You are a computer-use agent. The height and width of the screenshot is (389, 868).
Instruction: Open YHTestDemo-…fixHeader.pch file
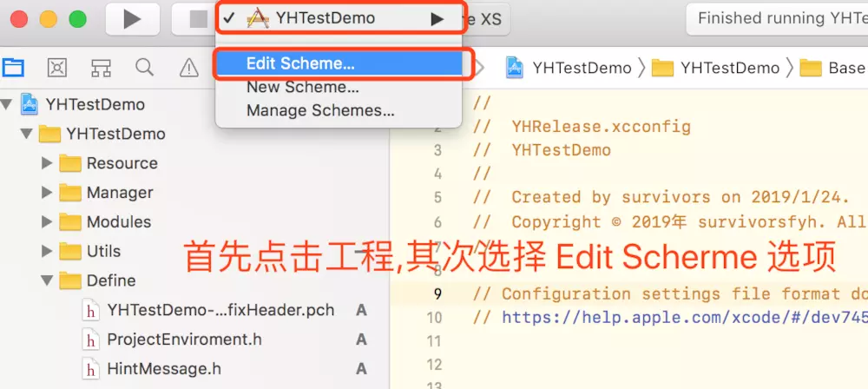coord(220,310)
